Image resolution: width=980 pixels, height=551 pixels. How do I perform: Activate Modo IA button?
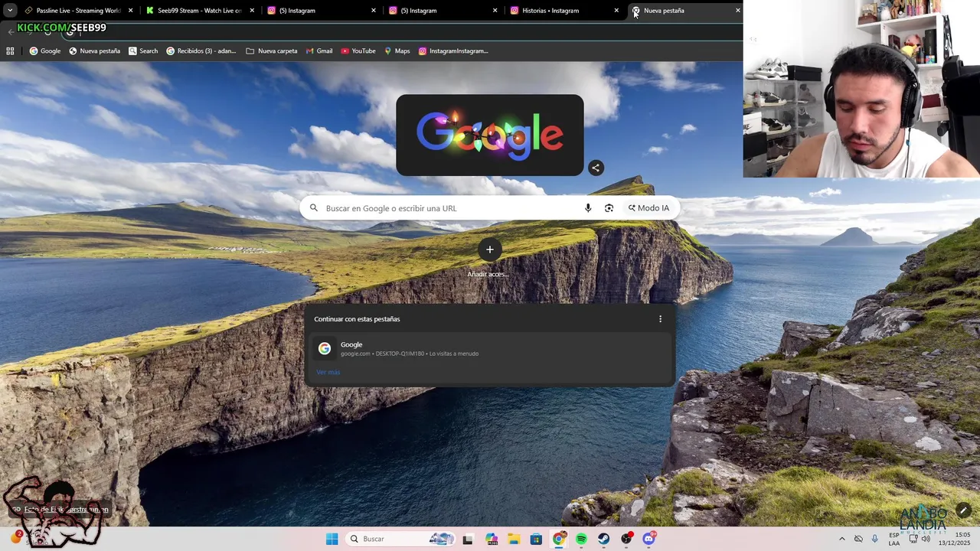pos(648,208)
